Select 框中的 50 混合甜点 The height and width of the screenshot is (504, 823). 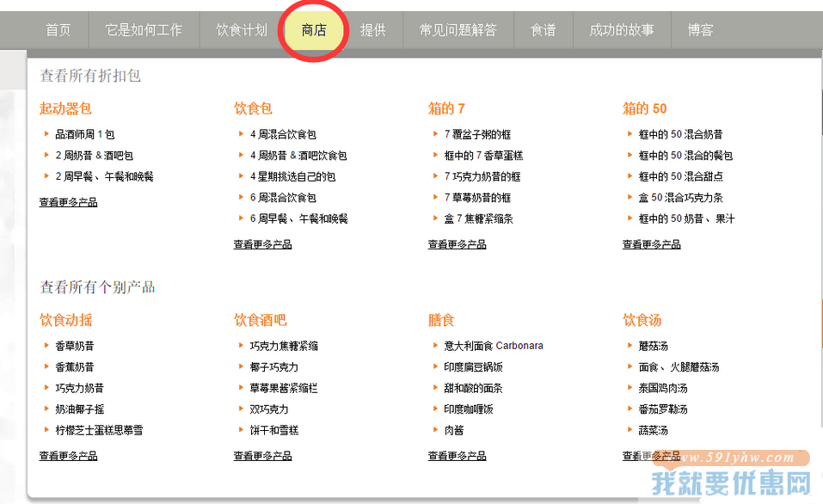681,176
